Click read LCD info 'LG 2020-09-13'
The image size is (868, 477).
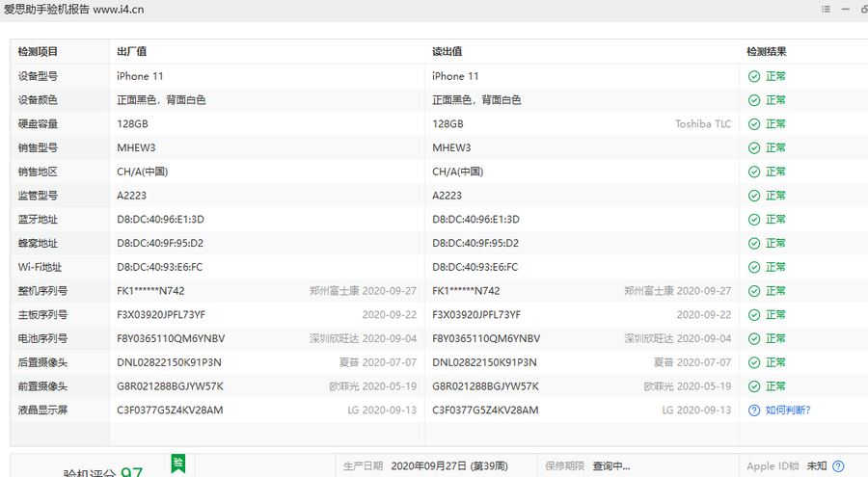pyautogui.click(x=696, y=411)
